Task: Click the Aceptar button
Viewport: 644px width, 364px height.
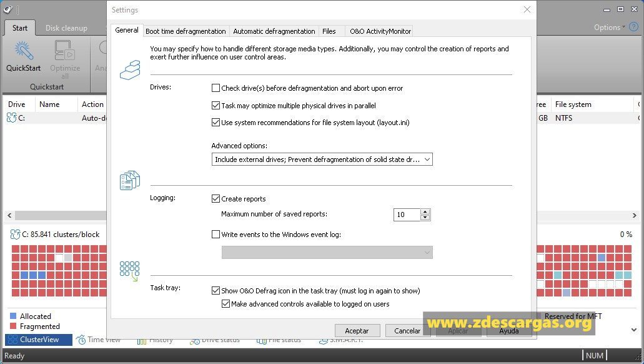Action: (x=357, y=331)
